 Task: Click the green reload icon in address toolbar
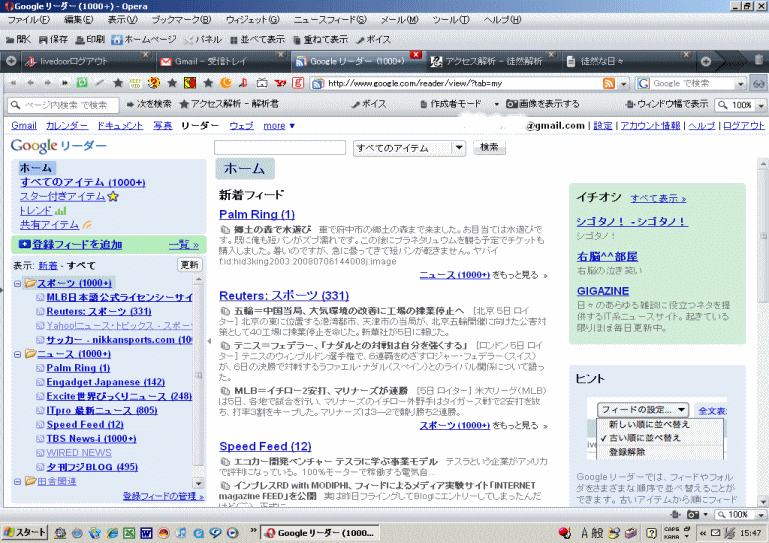pyautogui.click(x=82, y=83)
